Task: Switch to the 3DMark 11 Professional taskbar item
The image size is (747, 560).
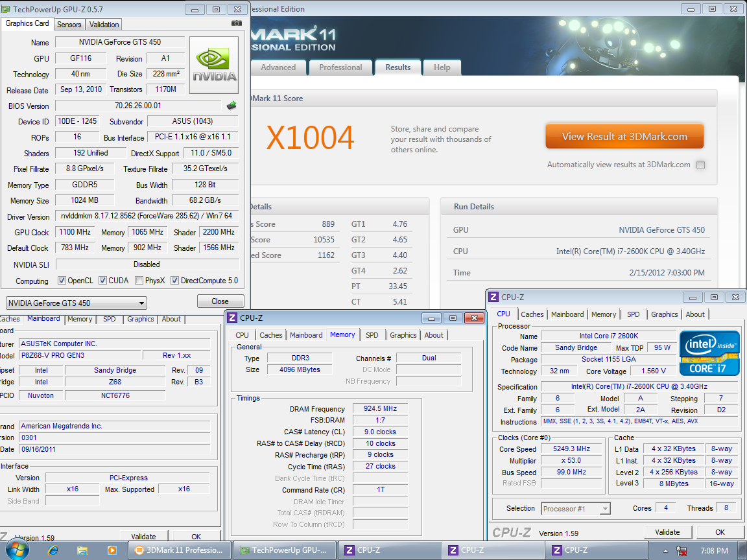Action: (x=180, y=550)
